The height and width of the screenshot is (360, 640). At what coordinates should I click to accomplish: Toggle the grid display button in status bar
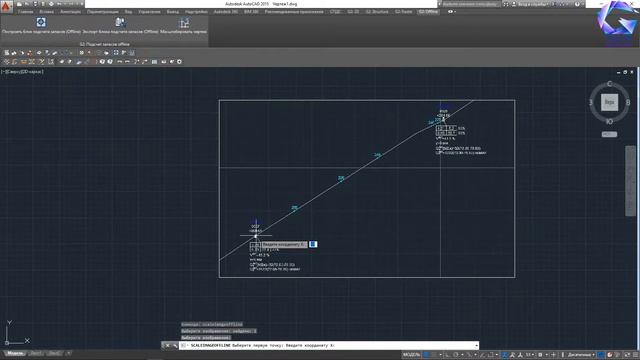point(426,355)
